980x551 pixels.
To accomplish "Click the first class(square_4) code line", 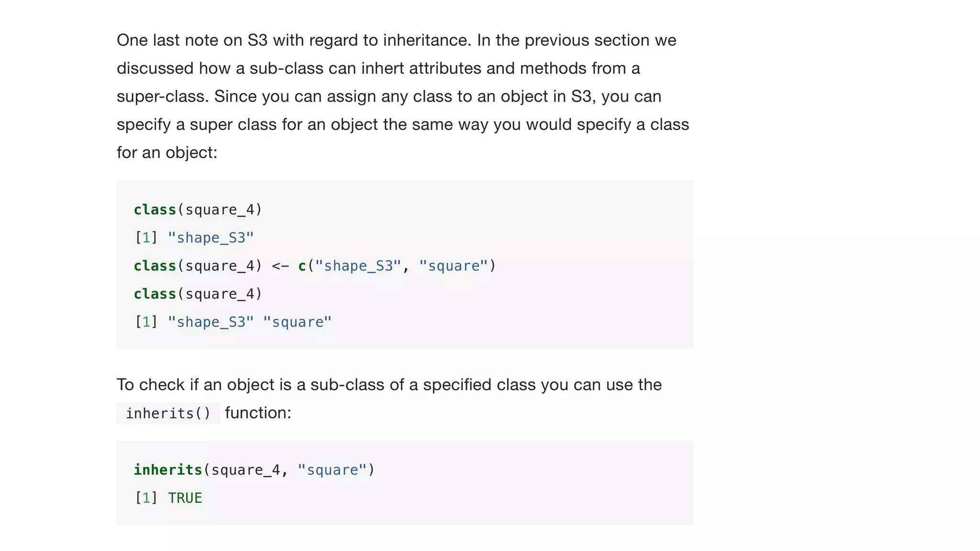I will pyautogui.click(x=198, y=209).
